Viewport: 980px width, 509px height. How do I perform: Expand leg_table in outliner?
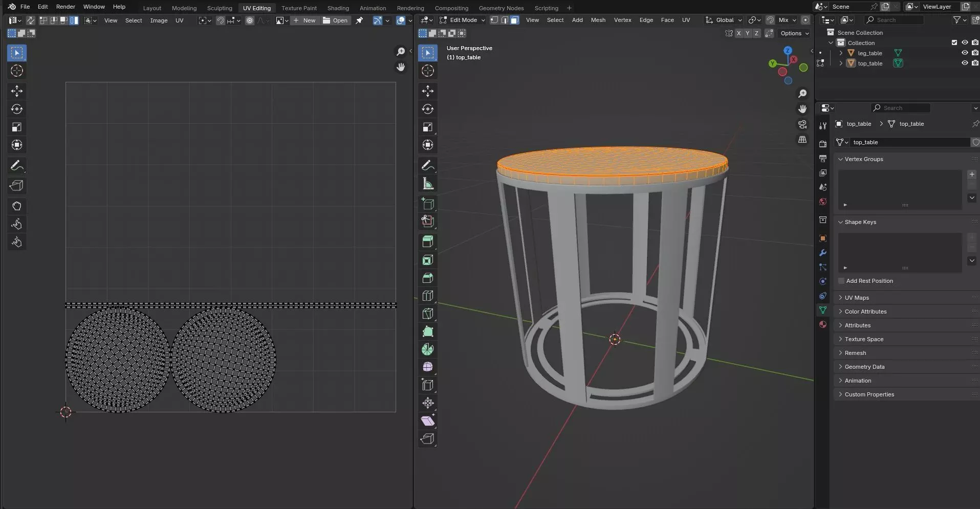841,53
